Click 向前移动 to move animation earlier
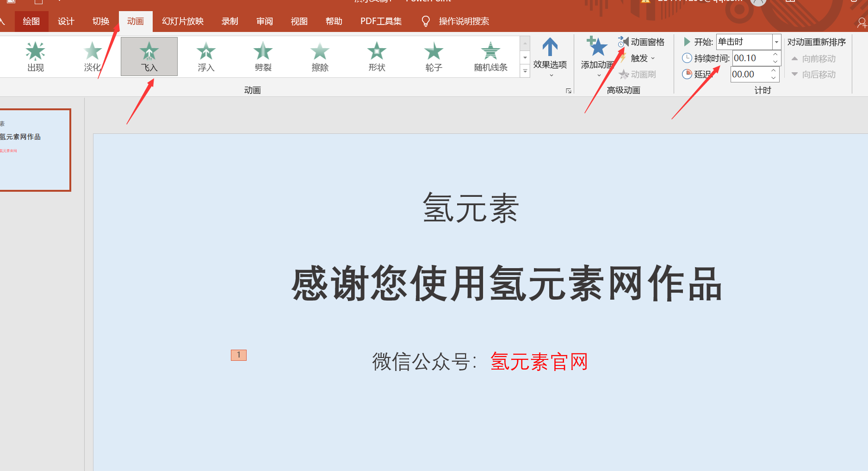The height and width of the screenshot is (471, 868). pyautogui.click(x=813, y=59)
